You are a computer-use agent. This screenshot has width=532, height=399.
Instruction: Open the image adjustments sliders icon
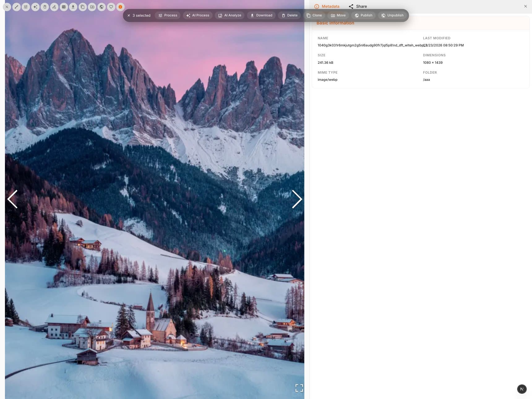(26, 7)
